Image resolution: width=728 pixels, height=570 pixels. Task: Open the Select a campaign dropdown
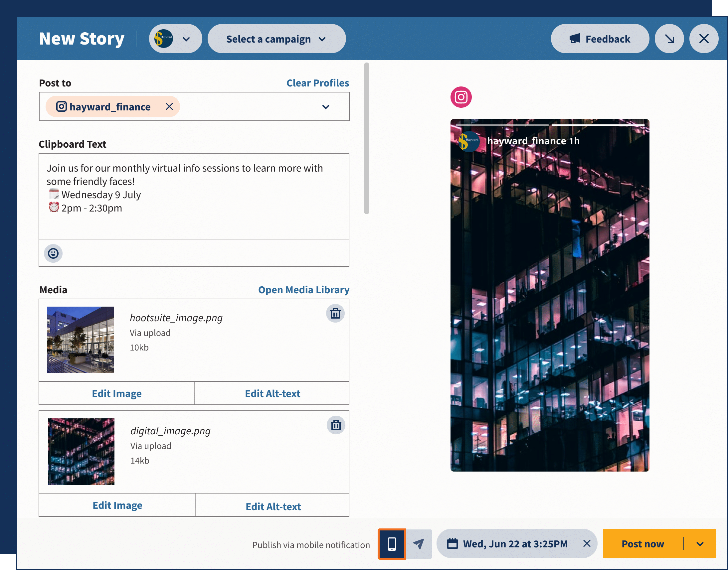276,39
